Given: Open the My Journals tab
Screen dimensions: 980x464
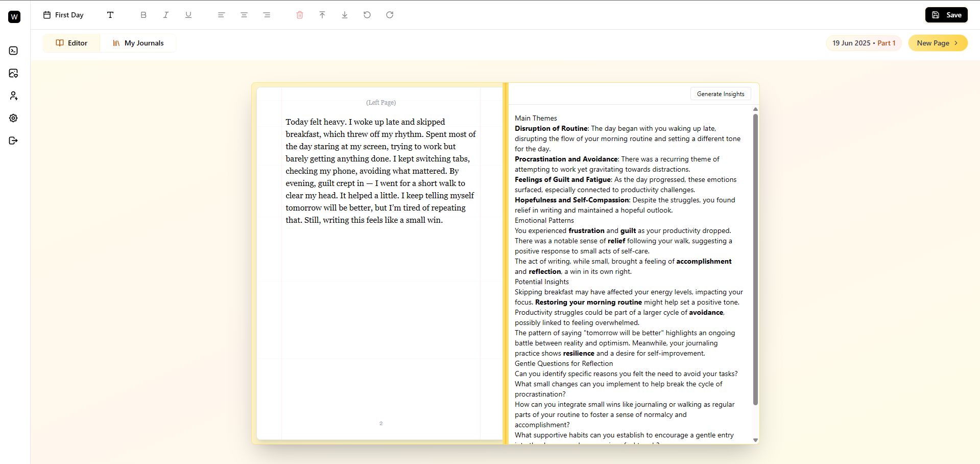Looking at the screenshot, I should coord(138,43).
